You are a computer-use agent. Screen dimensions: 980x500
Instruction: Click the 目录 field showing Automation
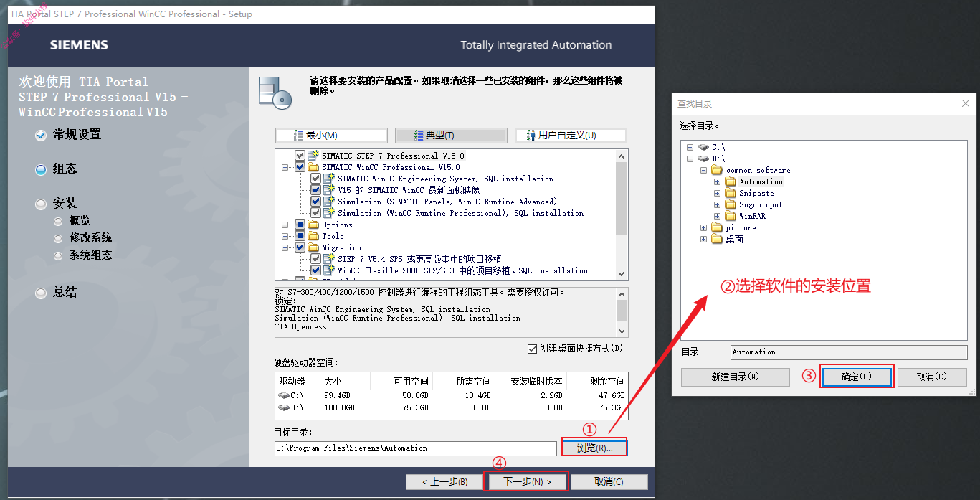click(850, 352)
